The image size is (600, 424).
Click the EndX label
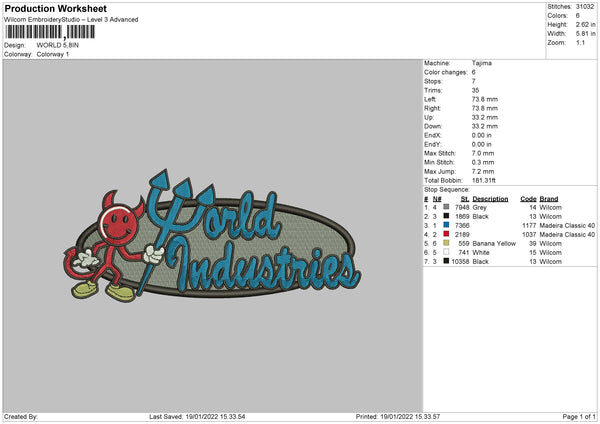pos(433,135)
